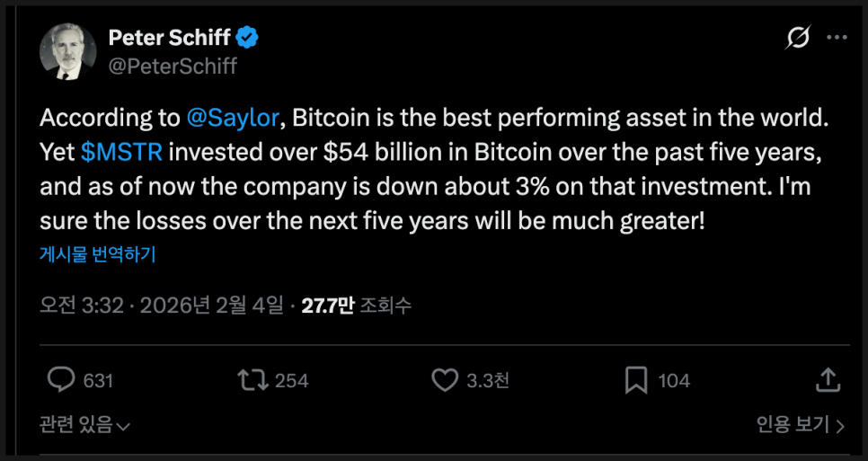Viewport: 868px width, 461px height.
Task: Open 인용 보기 quotes view
Action: click(x=800, y=424)
